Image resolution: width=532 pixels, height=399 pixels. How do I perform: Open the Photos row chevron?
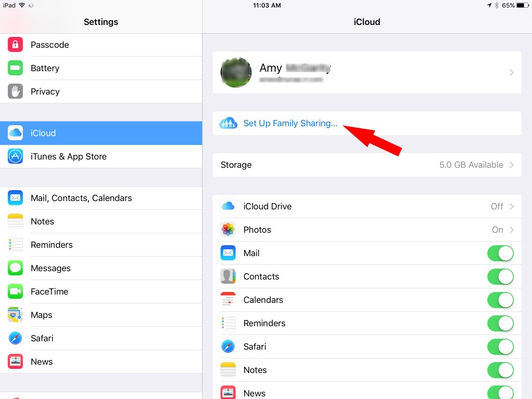click(511, 230)
